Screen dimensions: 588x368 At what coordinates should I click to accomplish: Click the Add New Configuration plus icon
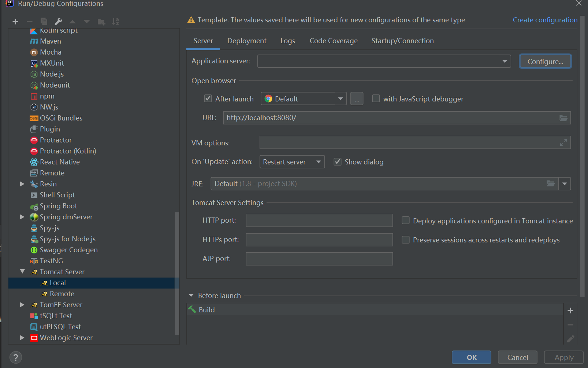[15, 22]
